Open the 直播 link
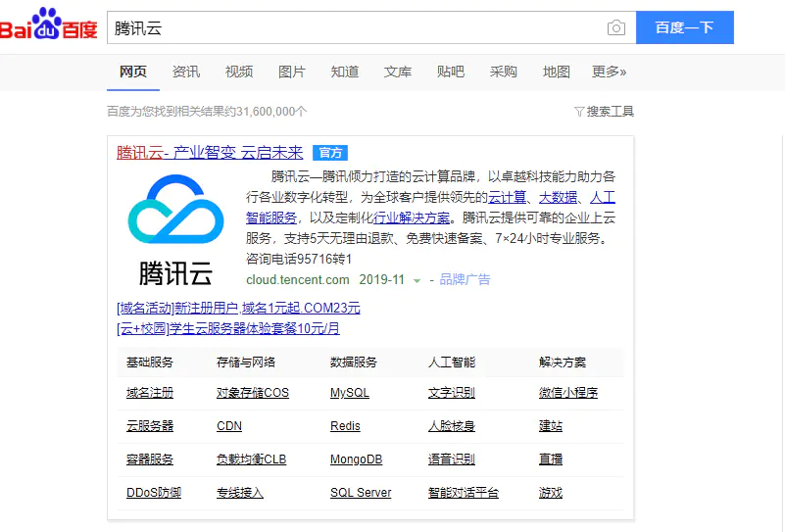Image resolution: width=785 pixels, height=532 pixels. 551,459
